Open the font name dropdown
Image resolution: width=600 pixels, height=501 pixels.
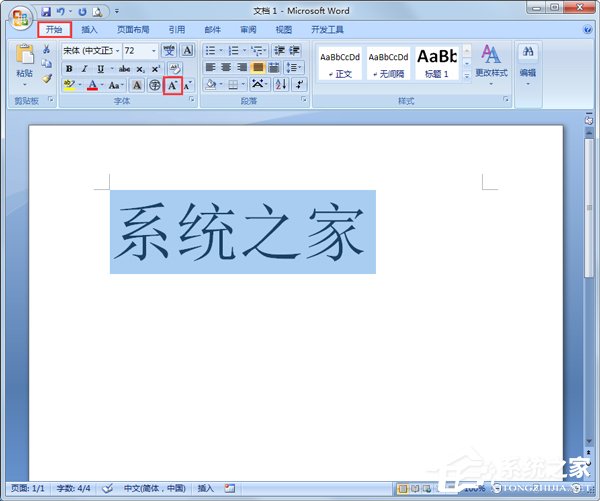coord(117,50)
